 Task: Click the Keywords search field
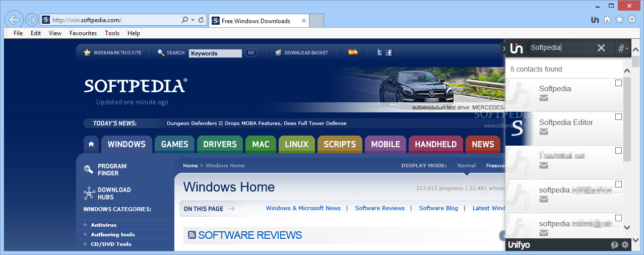coord(216,53)
